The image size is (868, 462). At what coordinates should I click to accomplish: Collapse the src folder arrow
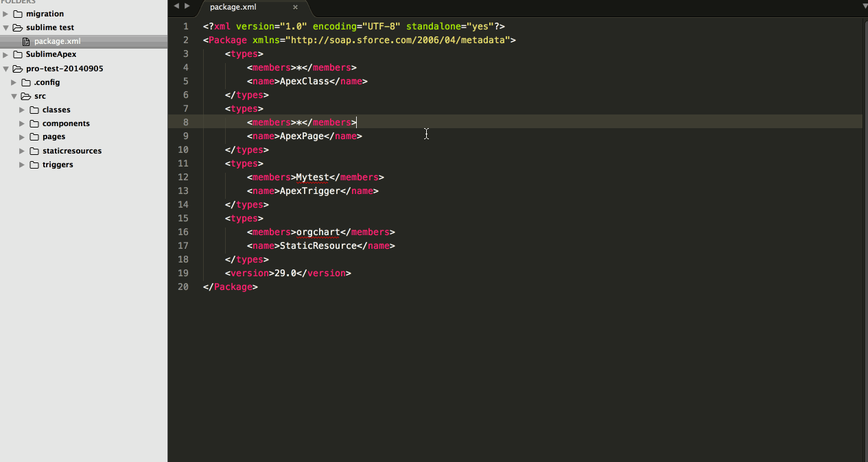[14, 96]
